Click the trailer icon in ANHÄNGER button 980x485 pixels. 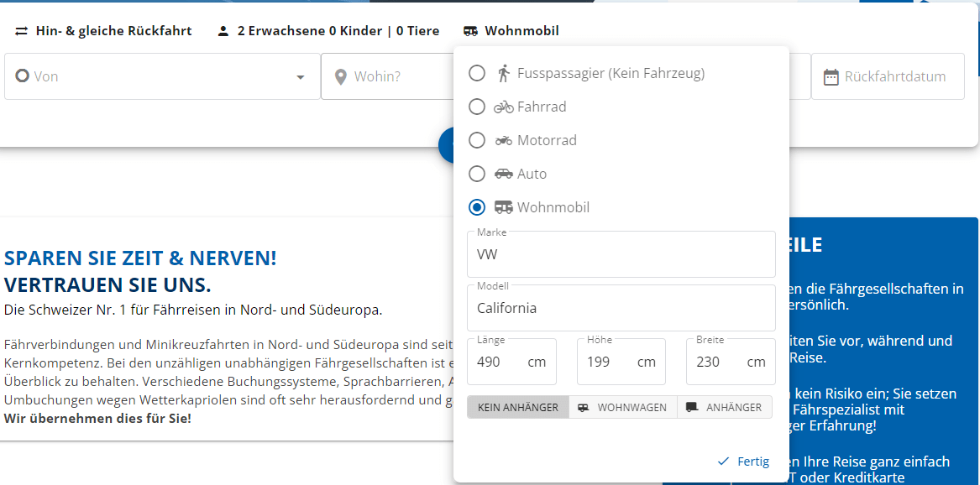click(692, 408)
